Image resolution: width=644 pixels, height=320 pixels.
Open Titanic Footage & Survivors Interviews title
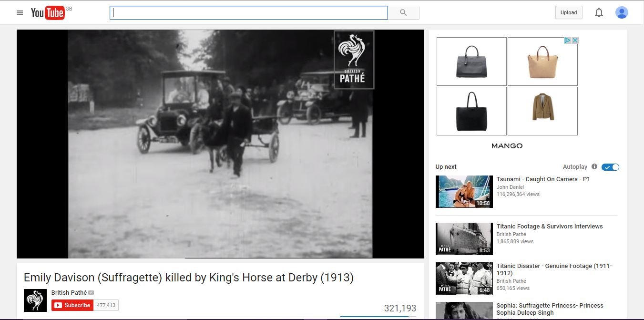550,227
